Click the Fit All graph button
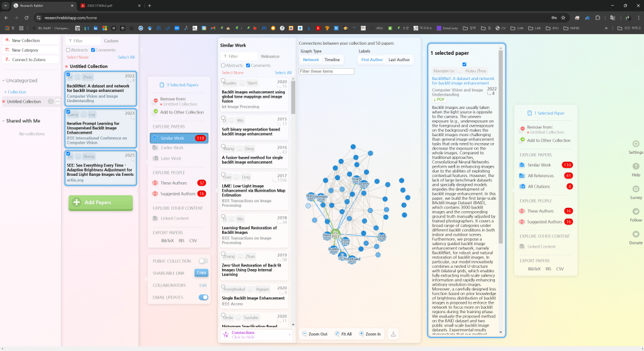Viewport: 644px width, 351px height. coord(343,334)
